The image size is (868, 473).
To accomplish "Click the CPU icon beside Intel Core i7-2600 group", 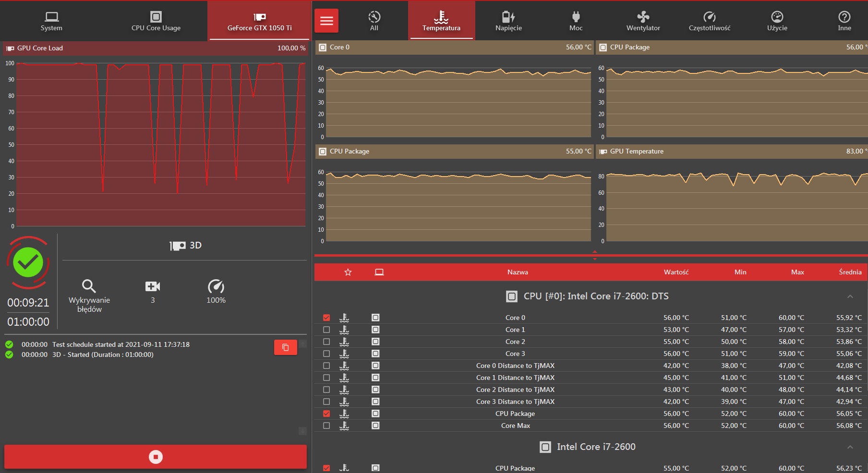I will (545, 447).
